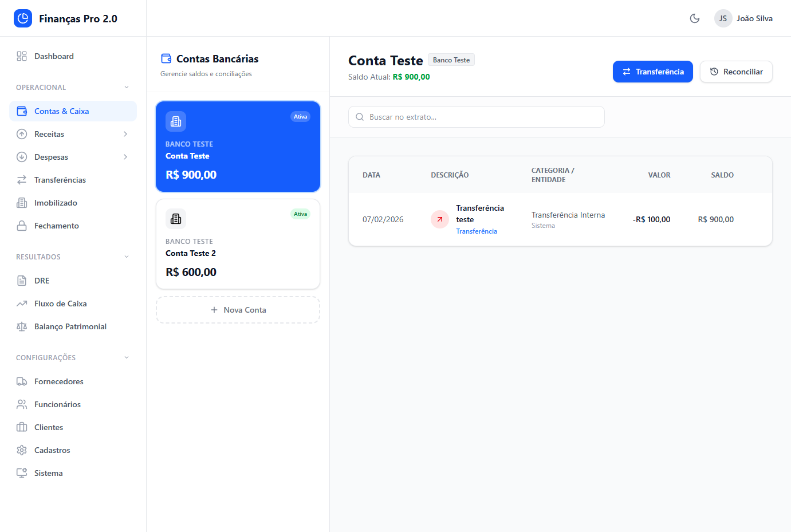The image size is (791, 532).
Task: Click the Fornecedores truck icon
Action: coord(22,381)
